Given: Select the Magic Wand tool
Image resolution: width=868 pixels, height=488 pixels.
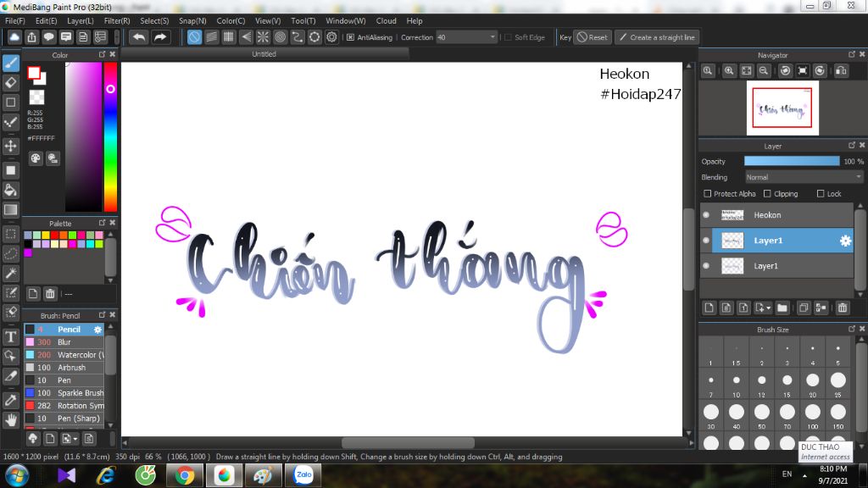Looking at the screenshot, I should point(10,273).
